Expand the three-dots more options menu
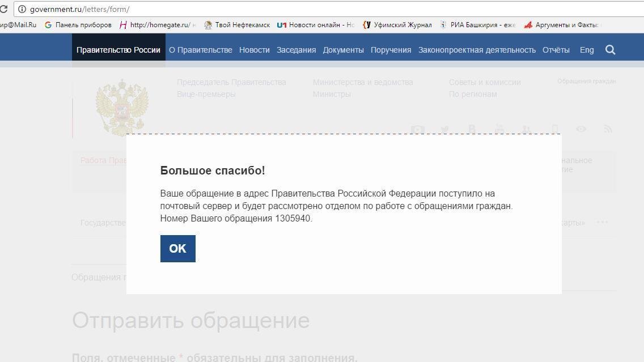Screen dimensions: 644x362 point(602,222)
